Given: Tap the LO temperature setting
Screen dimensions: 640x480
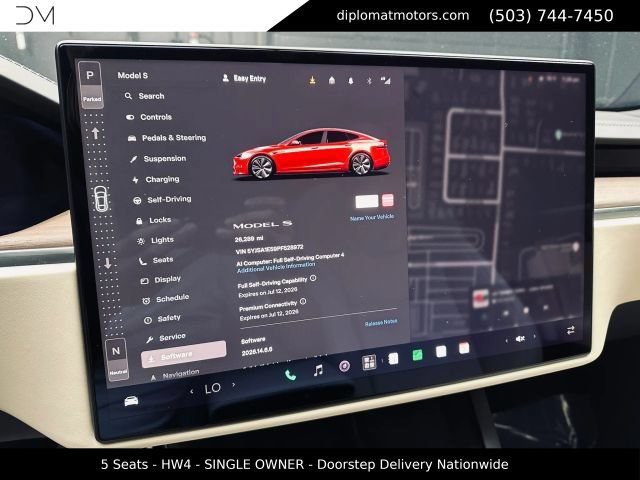Looking at the screenshot, I should [213, 388].
